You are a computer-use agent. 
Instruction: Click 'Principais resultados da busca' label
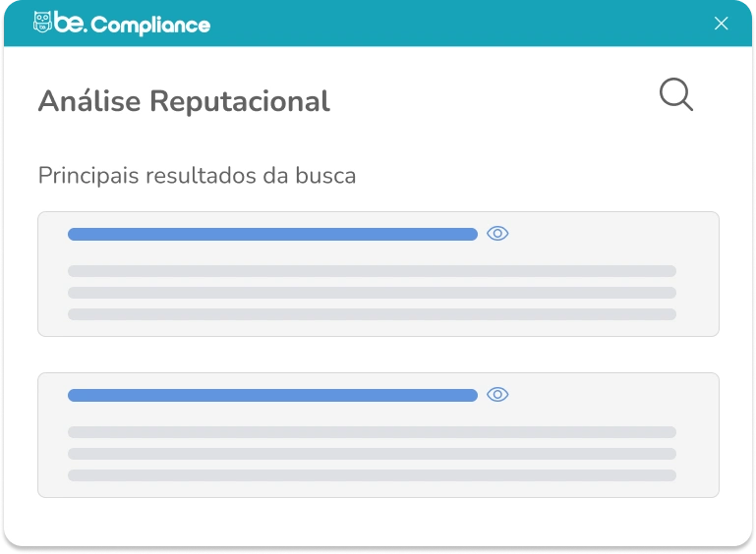[197, 176]
